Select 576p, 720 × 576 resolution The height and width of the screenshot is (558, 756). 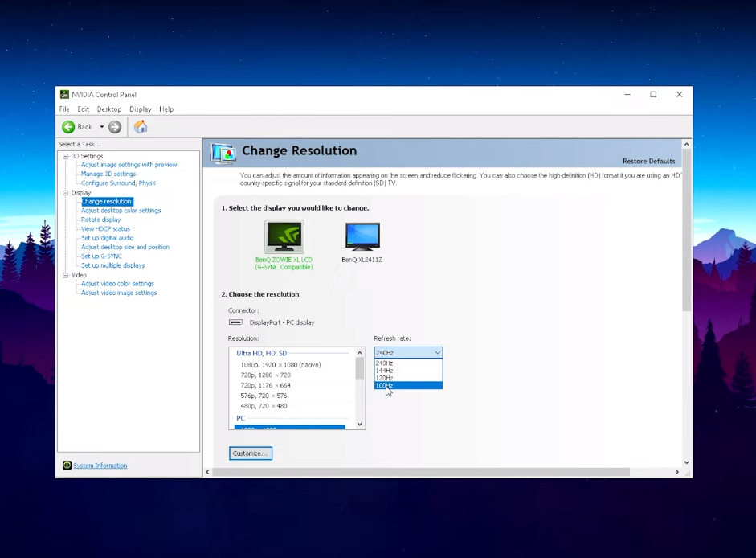click(264, 396)
